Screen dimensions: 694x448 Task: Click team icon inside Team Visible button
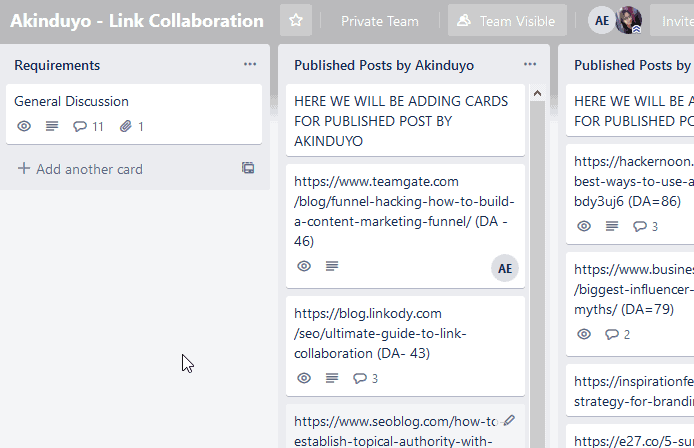pyautogui.click(x=464, y=20)
